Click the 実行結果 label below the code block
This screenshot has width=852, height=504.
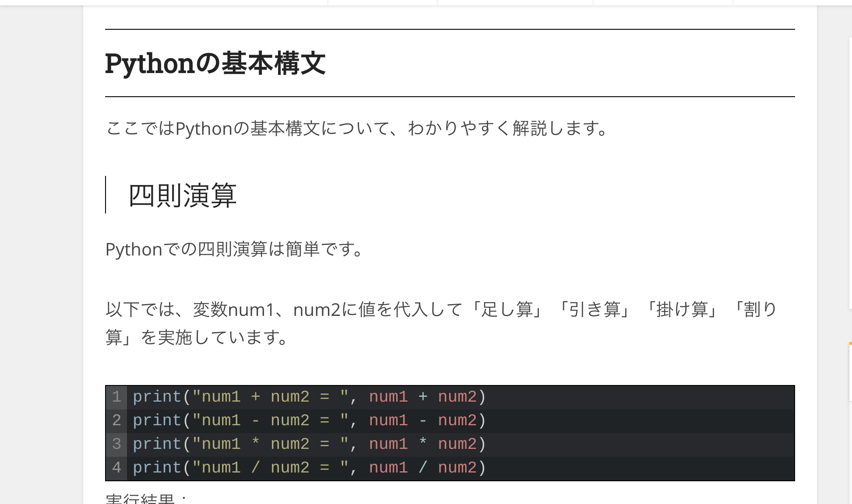pyautogui.click(x=136, y=499)
